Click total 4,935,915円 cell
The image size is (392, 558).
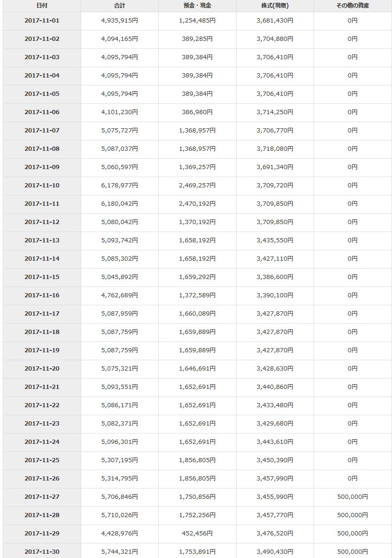120,21
